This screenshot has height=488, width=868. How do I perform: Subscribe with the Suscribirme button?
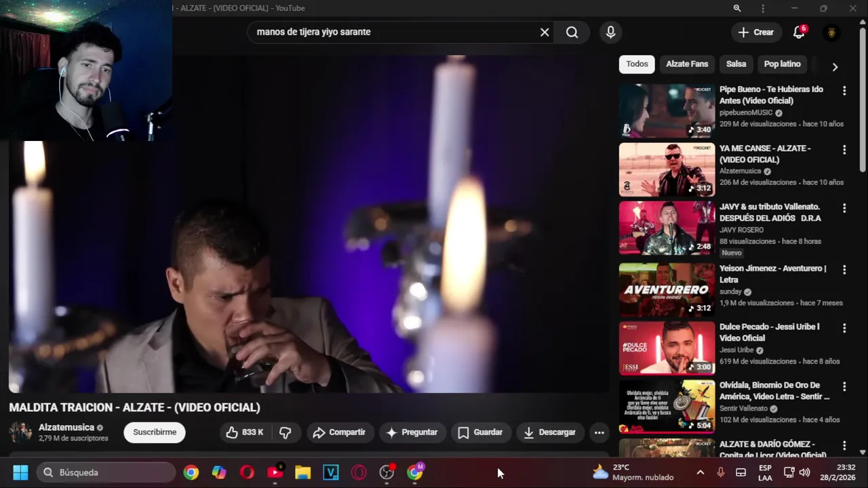pyautogui.click(x=155, y=432)
